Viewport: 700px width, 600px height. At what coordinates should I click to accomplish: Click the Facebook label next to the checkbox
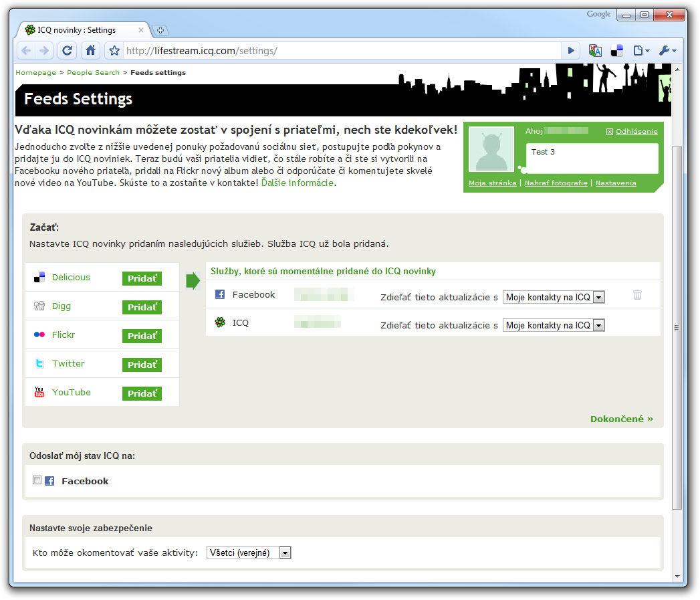point(85,481)
